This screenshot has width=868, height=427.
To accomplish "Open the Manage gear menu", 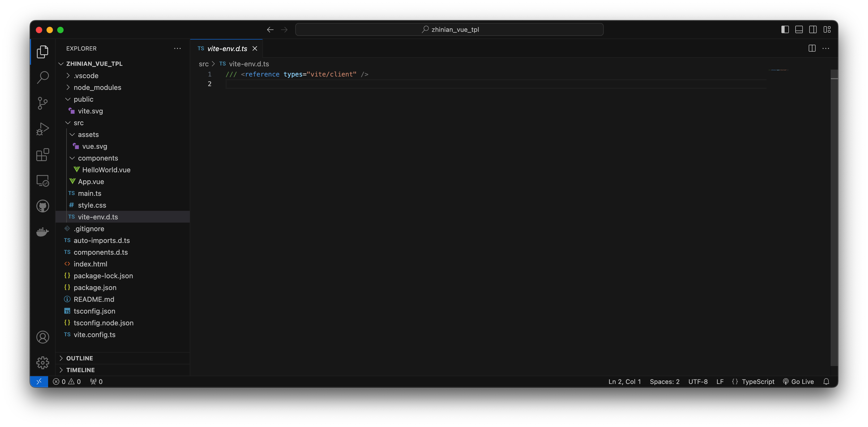I will point(42,363).
